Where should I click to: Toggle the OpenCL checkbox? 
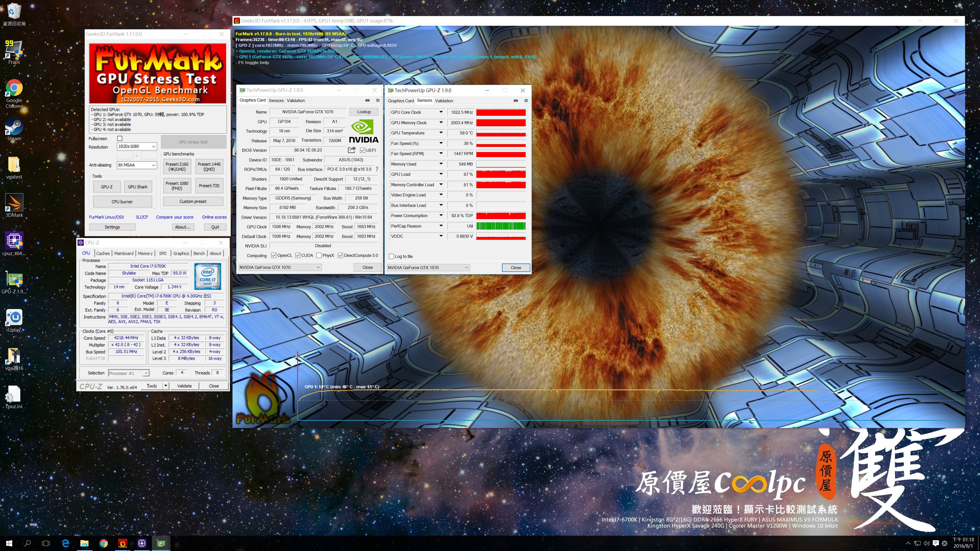pos(274,256)
